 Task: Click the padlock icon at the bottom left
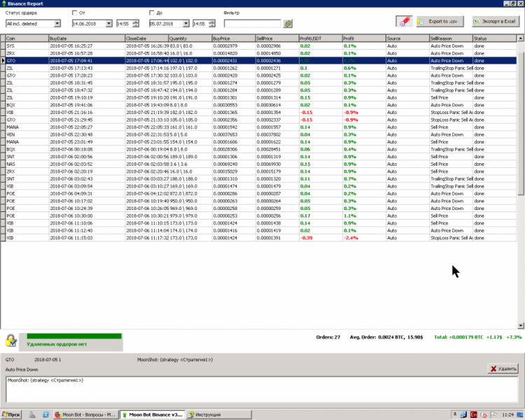click(11, 341)
